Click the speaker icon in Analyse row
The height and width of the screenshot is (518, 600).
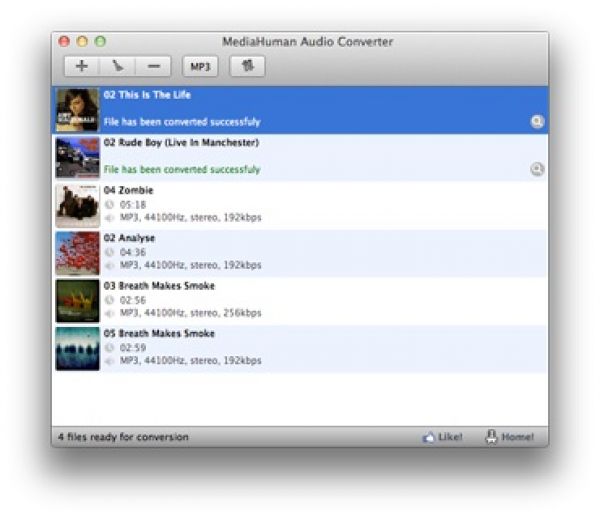pyautogui.click(x=109, y=266)
